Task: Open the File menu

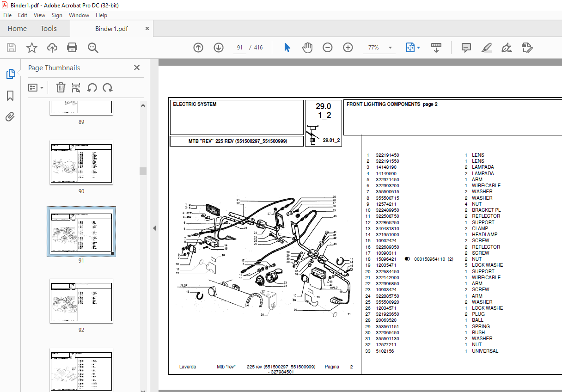Action: pos(8,15)
